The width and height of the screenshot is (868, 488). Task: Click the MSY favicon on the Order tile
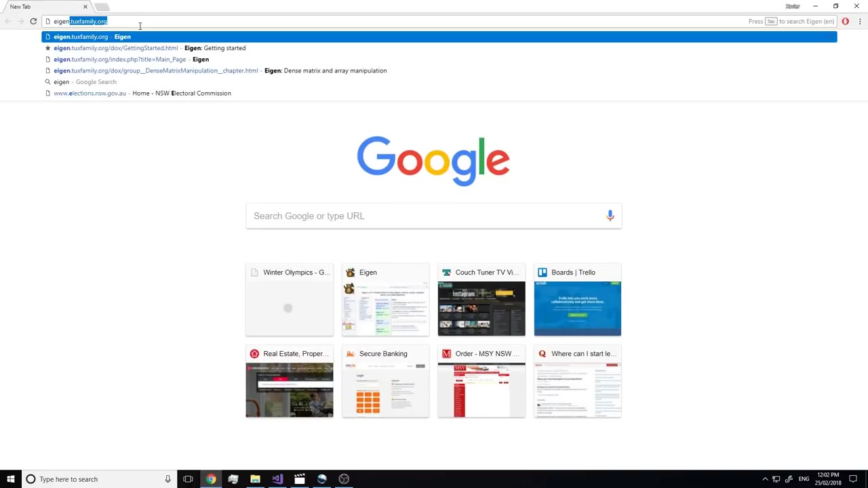point(446,354)
